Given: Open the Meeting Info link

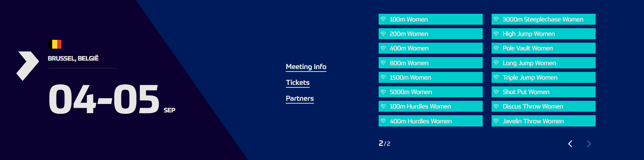Looking at the screenshot, I should 306,67.
